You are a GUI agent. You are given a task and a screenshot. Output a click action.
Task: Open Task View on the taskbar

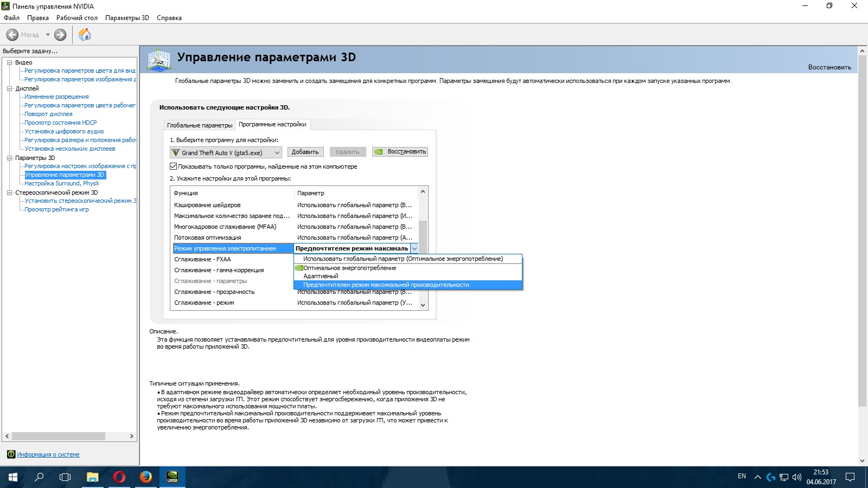[65, 477]
